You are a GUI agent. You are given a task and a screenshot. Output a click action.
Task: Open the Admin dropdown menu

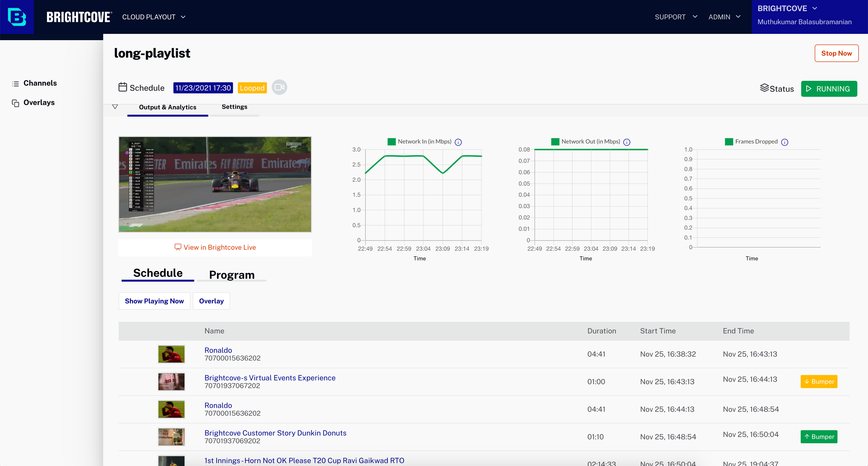point(724,17)
